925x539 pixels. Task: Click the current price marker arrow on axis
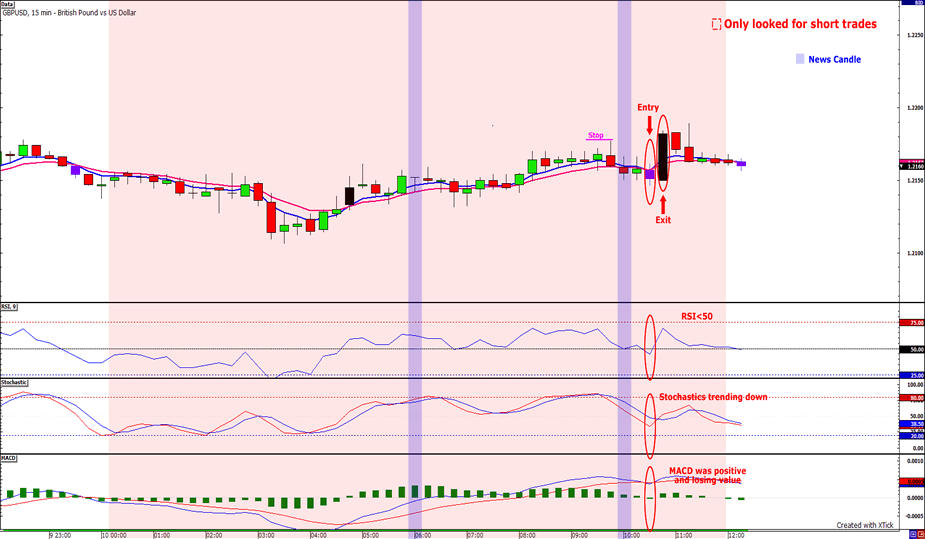(901, 167)
